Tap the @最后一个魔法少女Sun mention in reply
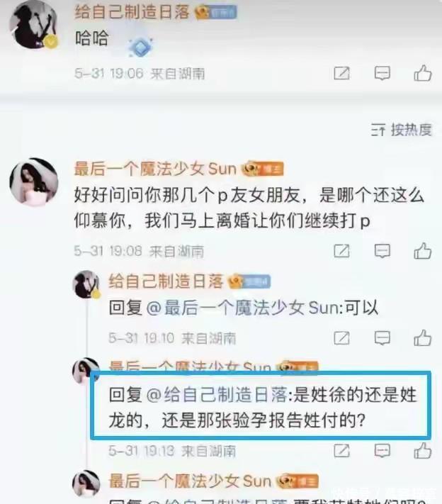The width and height of the screenshot is (442, 504). (244, 308)
